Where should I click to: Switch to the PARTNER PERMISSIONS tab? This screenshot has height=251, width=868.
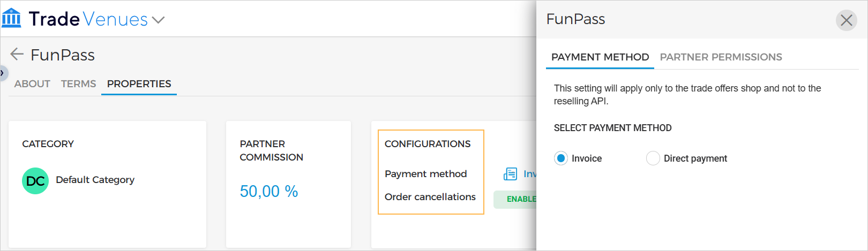click(x=721, y=57)
